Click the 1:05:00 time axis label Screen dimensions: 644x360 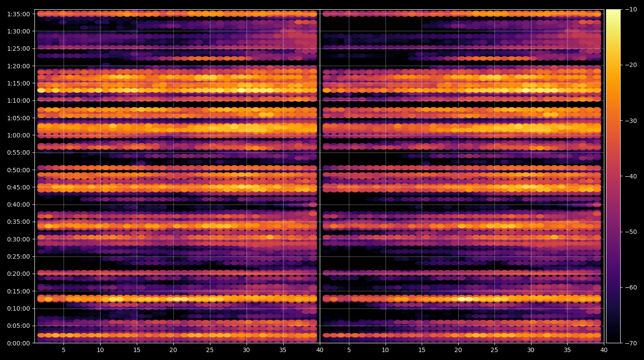point(19,118)
